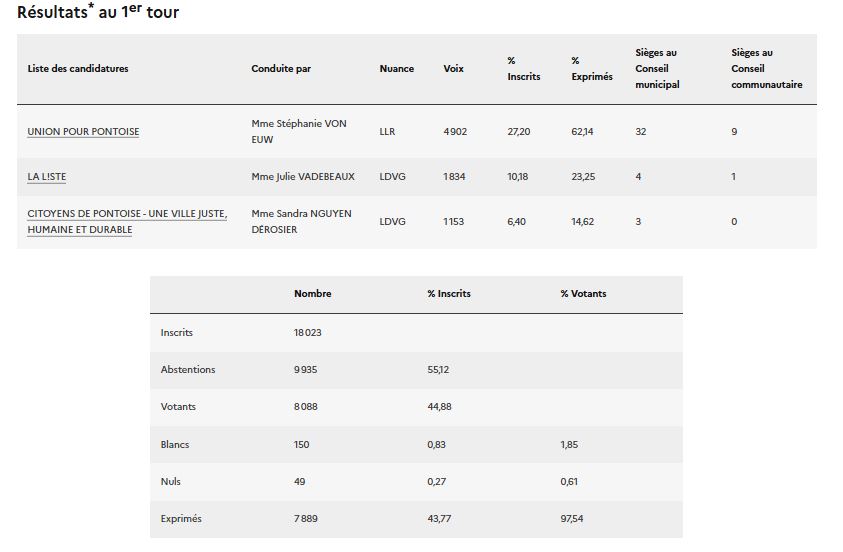Select the Exprimés row label
This screenshot has width=843, height=552.
(181, 519)
